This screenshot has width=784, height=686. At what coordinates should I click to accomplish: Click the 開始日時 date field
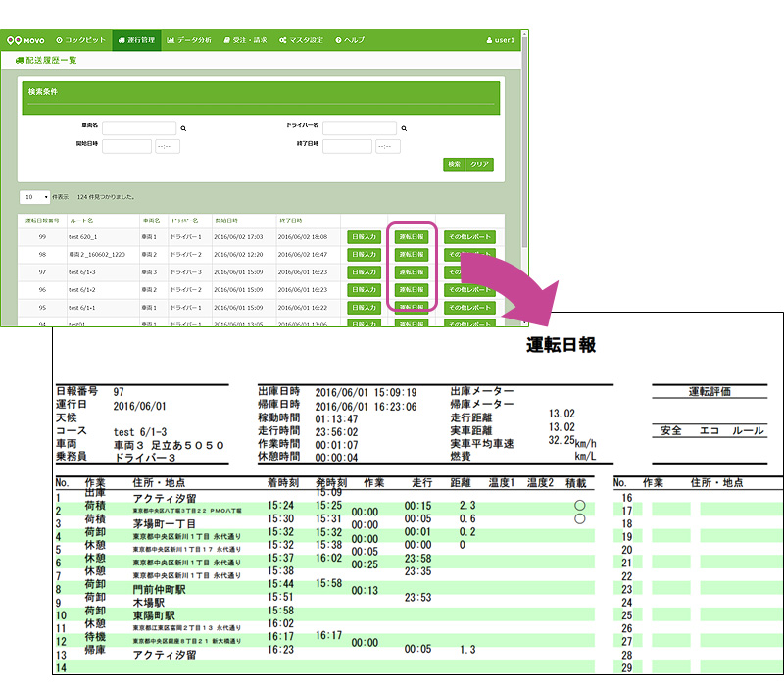126,146
